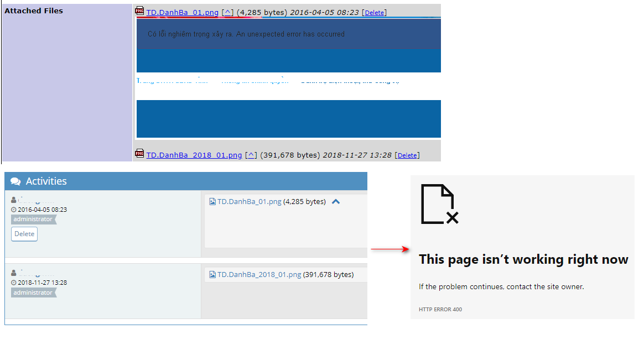Open TD.DanhBa_2018_01.png from the Activities list
644x350 pixels.
(x=259, y=274)
